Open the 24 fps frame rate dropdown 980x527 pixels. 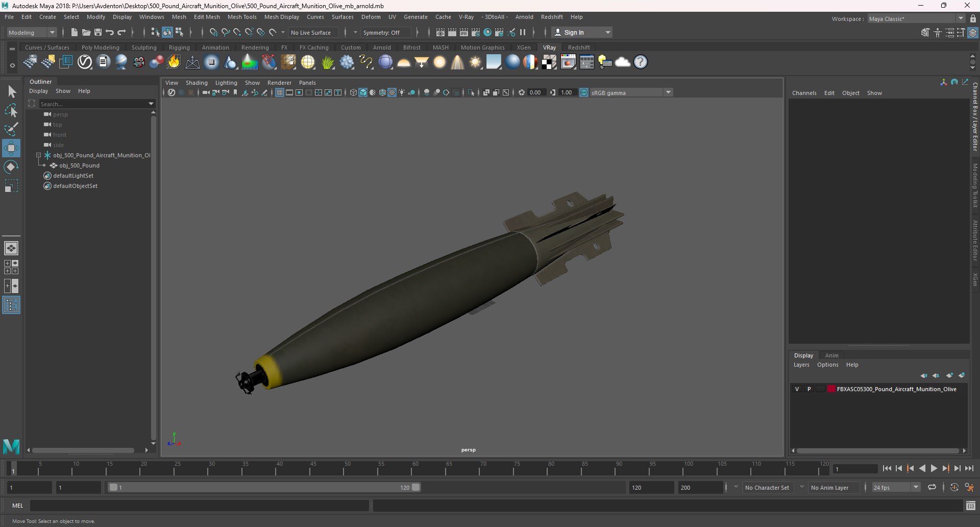pyautogui.click(x=896, y=488)
